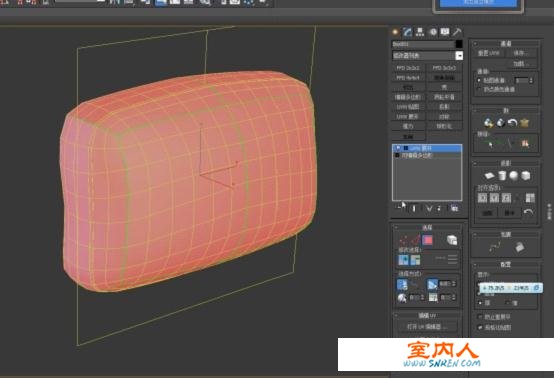This screenshot has width=554, height=378.
Task: Select 顶点颜色通道 radio button
Action: point(479,89)
